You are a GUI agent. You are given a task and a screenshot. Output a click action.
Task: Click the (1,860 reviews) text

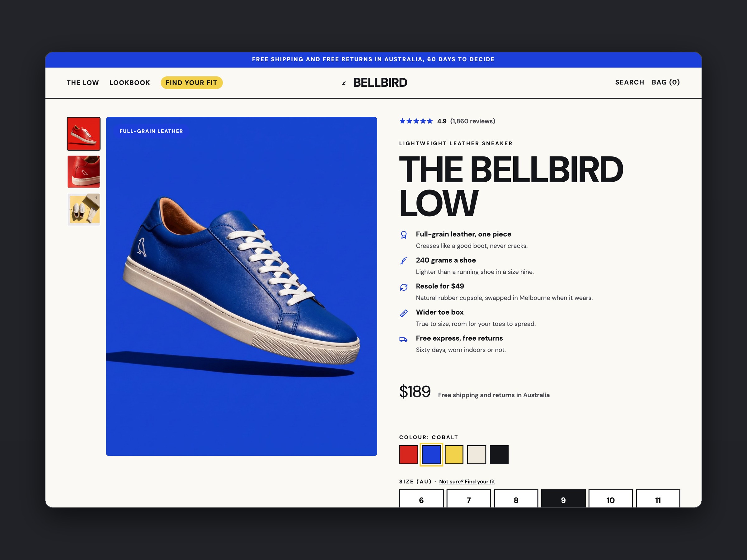472,121
